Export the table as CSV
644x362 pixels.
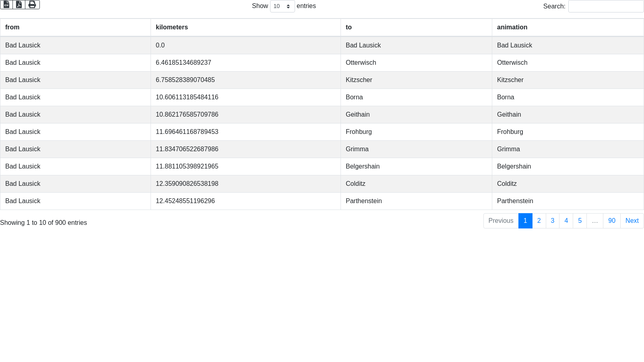point(6,4)
